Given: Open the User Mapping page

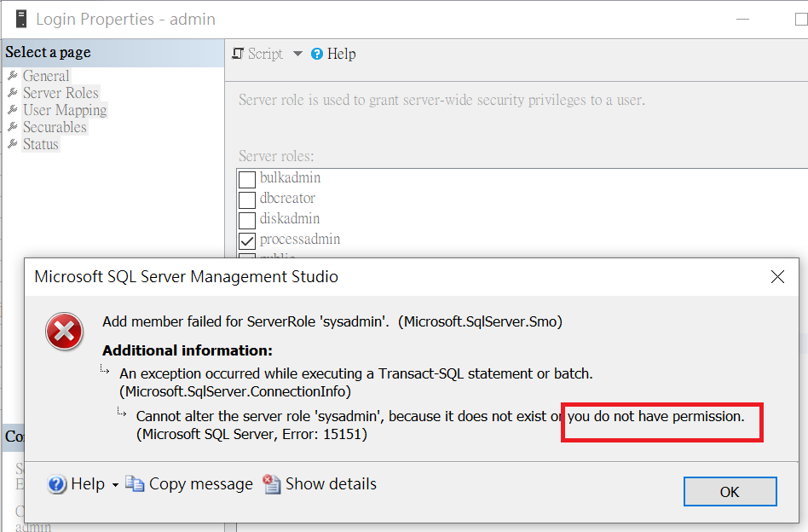Looking at the screenshot, I should 65,110.
